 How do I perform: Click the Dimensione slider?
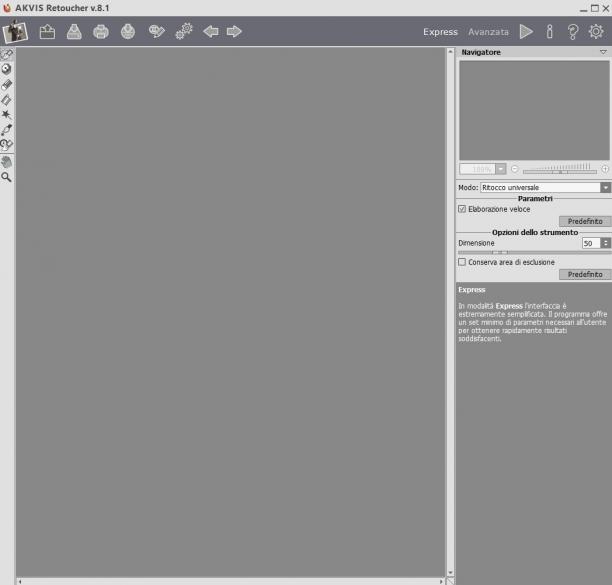tap(534, 252)
